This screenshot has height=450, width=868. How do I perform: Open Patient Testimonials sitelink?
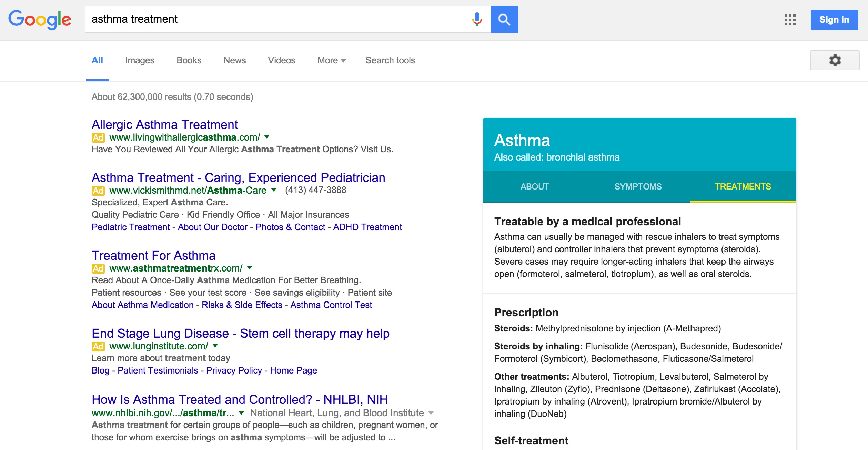tap(158, 370)
